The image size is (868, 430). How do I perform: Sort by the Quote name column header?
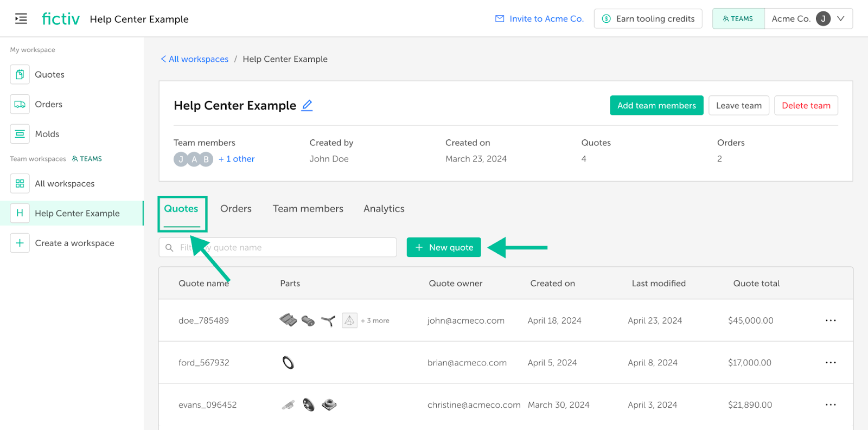coord(204,284)
